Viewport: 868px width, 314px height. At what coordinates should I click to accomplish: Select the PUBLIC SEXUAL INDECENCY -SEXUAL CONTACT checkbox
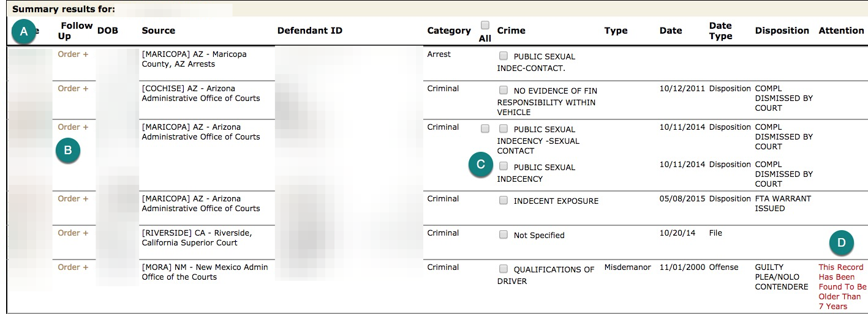(503, 129)
